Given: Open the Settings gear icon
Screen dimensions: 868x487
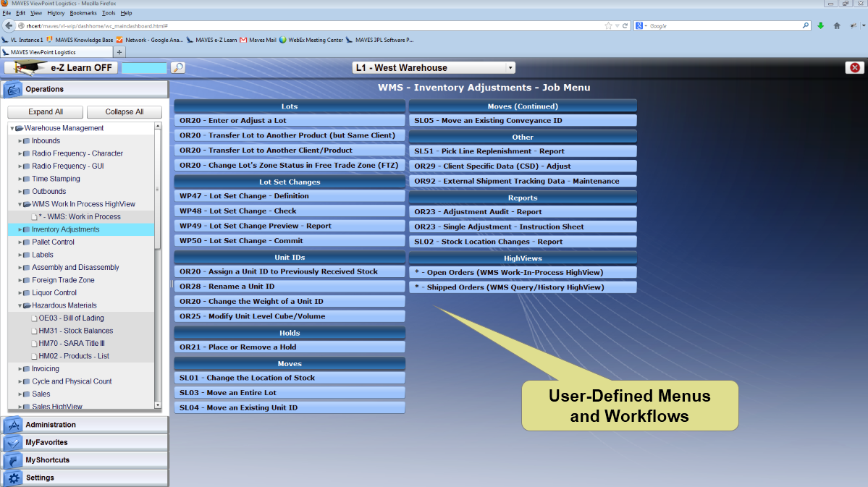Looking at the screenshot, I should (x=13, y=478).
